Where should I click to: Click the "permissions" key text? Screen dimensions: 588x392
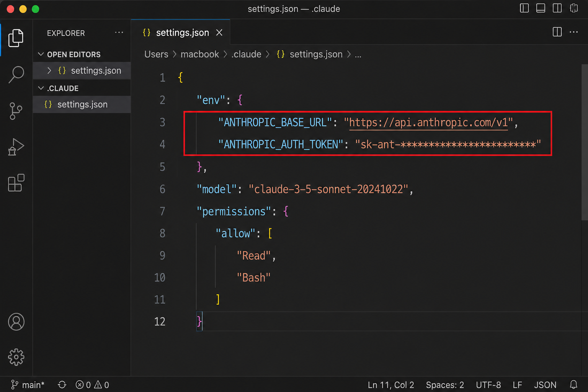click(x=234, y=211)
